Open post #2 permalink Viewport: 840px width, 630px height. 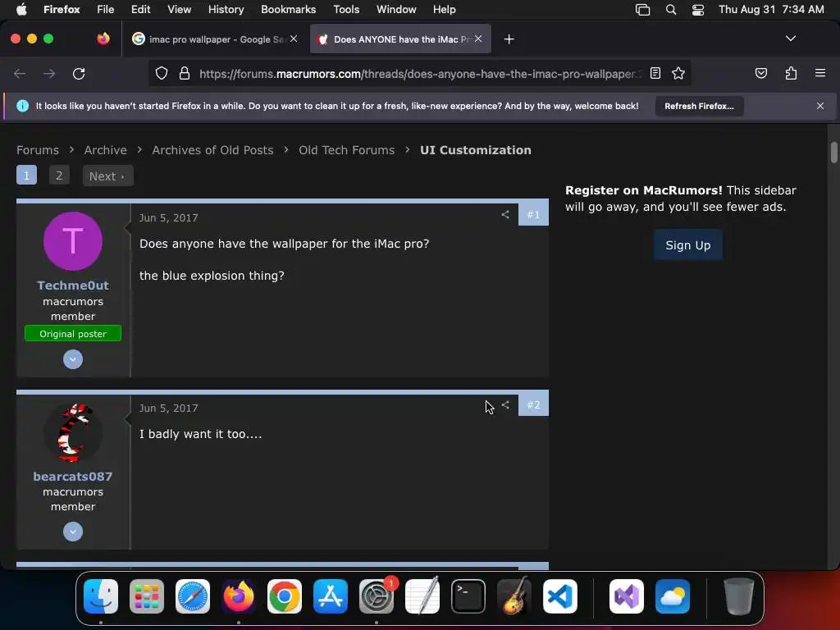(x=533, y=404)
